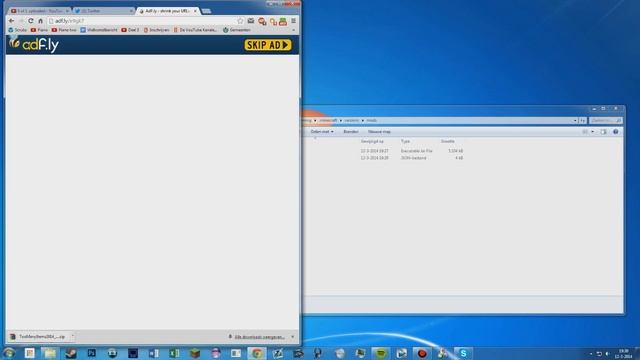This screenshot has width=640, height=360.
Task: Change the Explorer view mode icon
Action: point(585,132)
